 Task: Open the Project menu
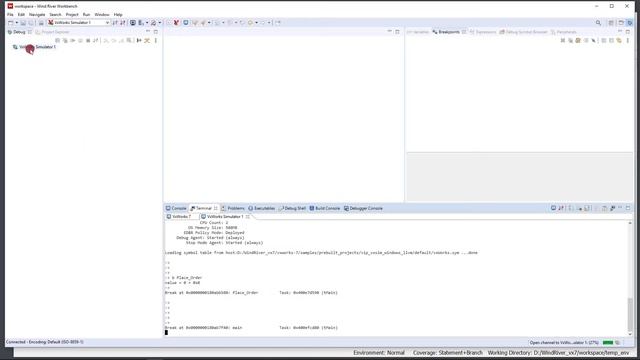click(72, 14)
